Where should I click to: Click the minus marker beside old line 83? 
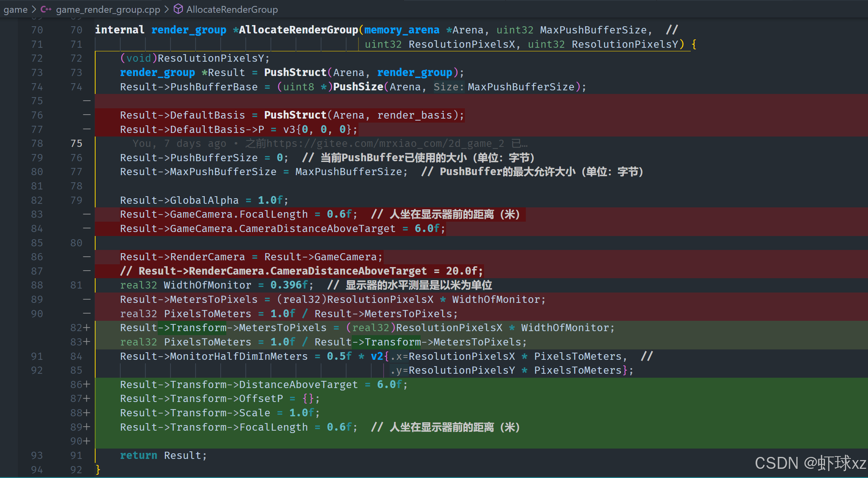[87, 214]
